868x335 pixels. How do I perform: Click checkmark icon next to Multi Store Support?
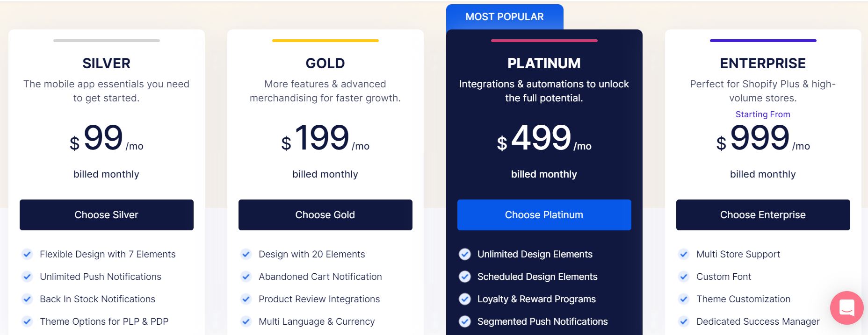pos(684,254)
